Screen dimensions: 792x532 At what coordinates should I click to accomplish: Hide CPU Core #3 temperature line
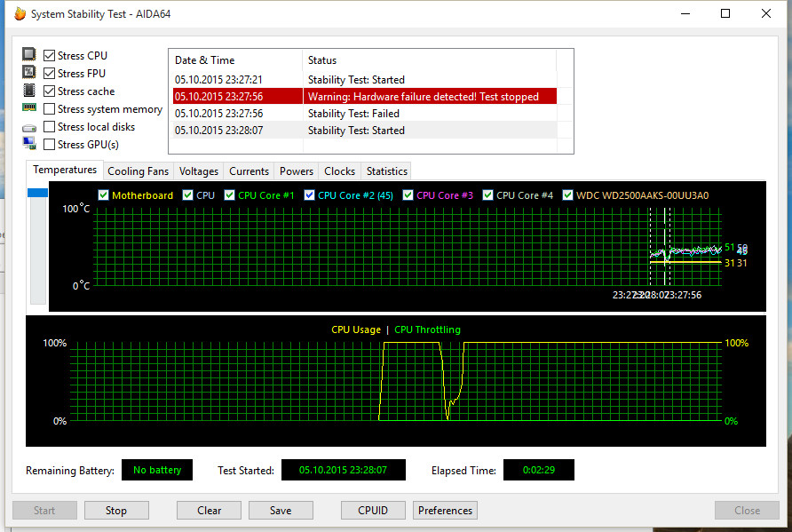click(408, 195)
